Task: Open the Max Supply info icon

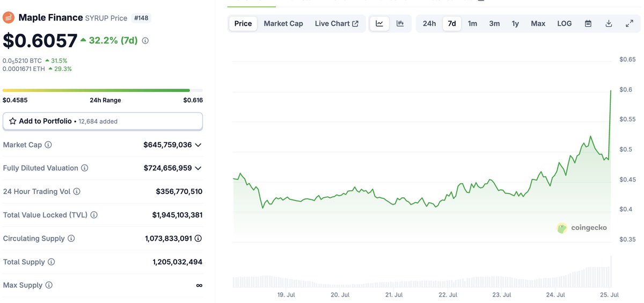Action: click(x=49, y=285)
